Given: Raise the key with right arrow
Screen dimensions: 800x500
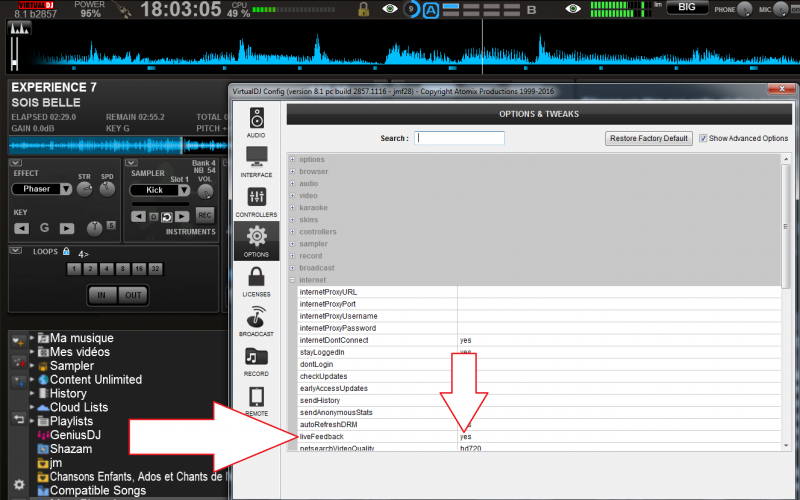Looking at the screenshot, I should (x=67, y=228).
